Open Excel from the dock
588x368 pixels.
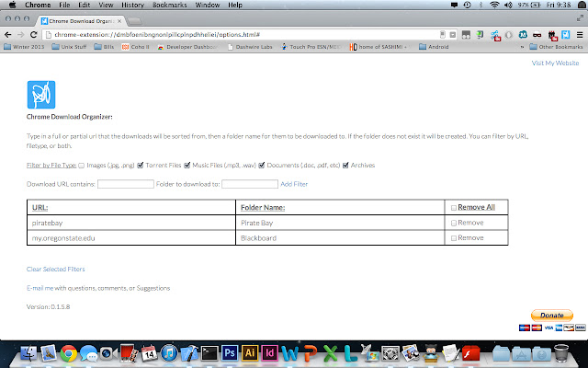click(330, 353)
